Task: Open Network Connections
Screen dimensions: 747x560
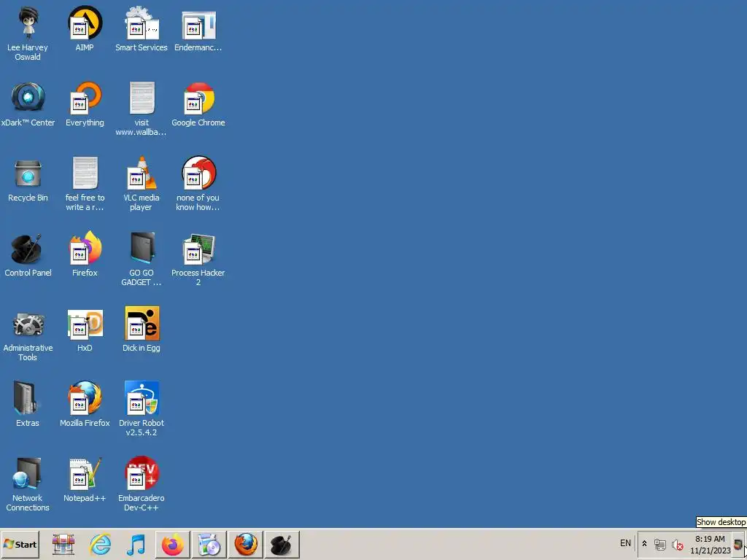Action: tap(28, 485)
